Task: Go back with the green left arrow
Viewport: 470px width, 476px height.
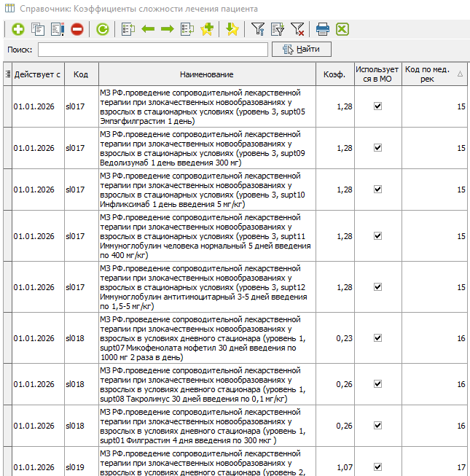Action: click(148, 29)
